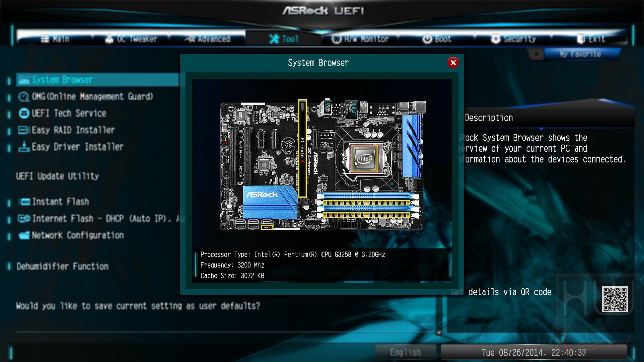The image size is (644, 362).
Task: Open the Security tab
Action: [513, 39]
